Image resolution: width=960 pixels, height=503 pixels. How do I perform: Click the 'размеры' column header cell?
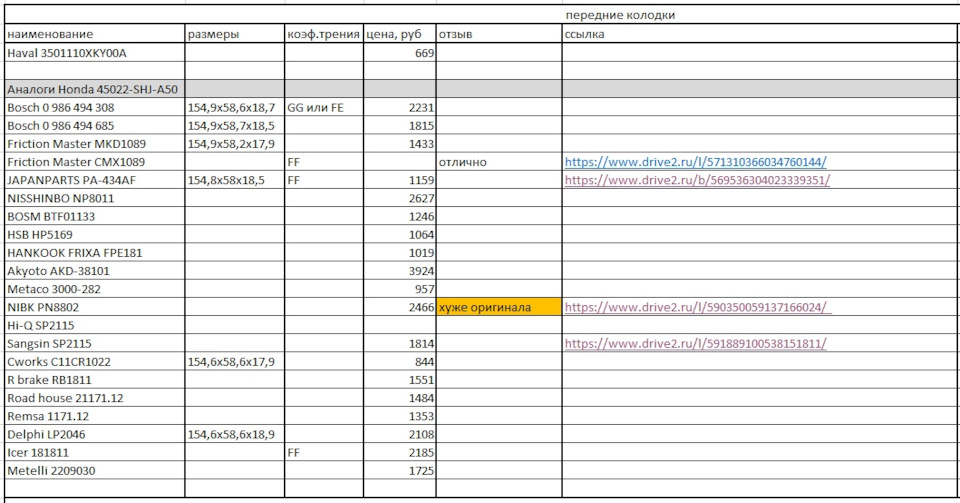tap(234, 34)
